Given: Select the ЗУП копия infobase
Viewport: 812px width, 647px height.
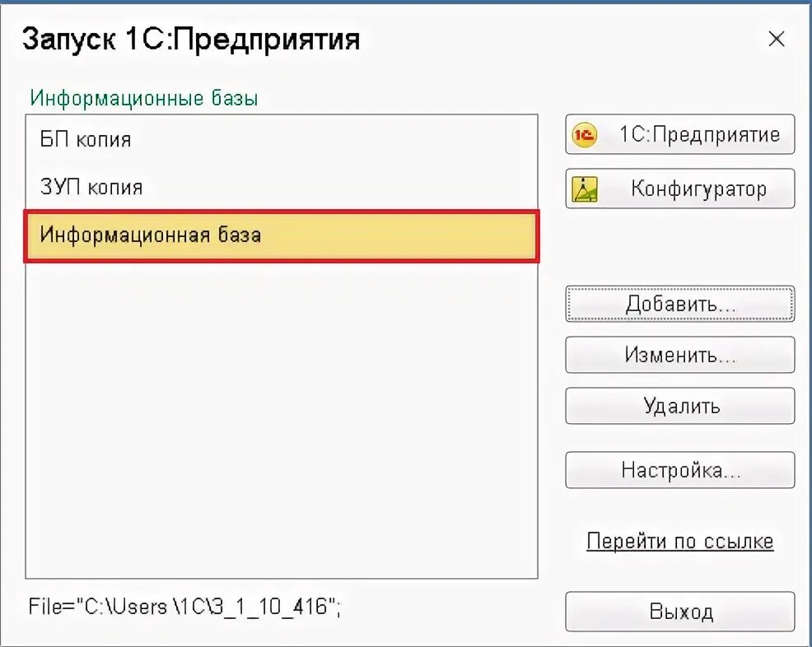Looking at the screenshot, I should click(x=282, y=187).
